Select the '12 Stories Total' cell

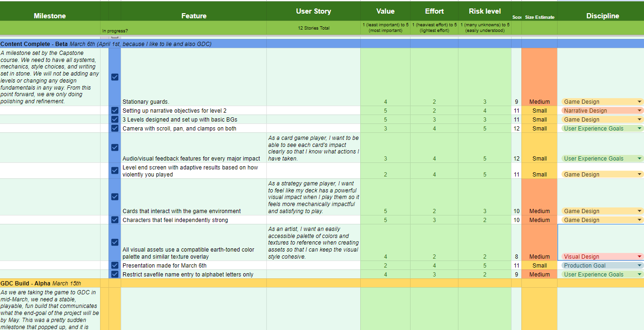[313, 28]
